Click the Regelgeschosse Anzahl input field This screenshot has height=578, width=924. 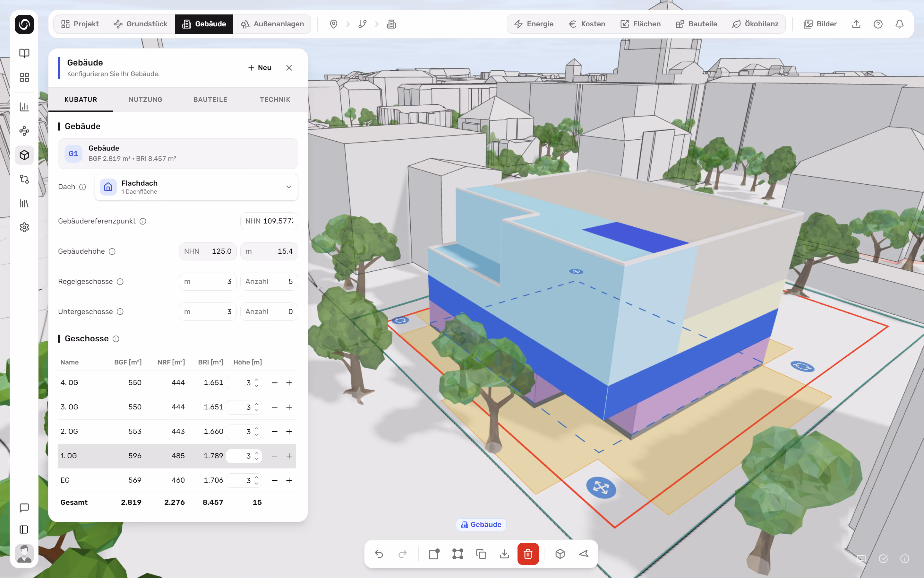point(269,282)
